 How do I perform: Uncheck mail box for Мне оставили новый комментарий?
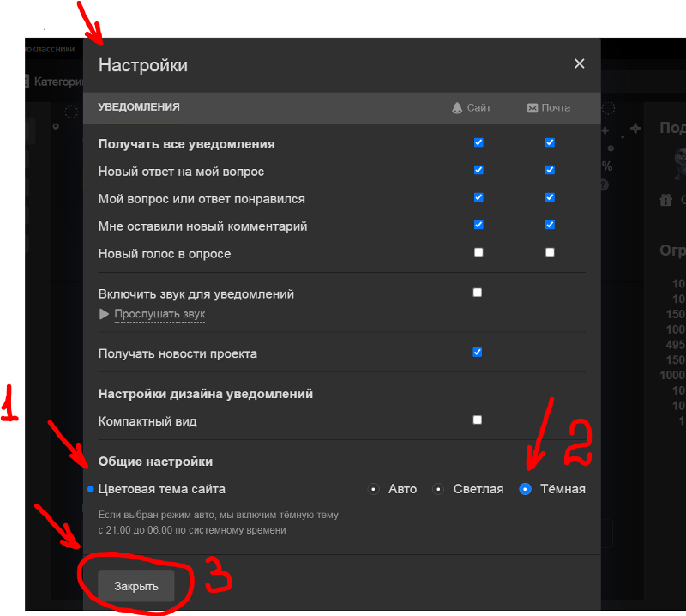(x=550, y=225)
